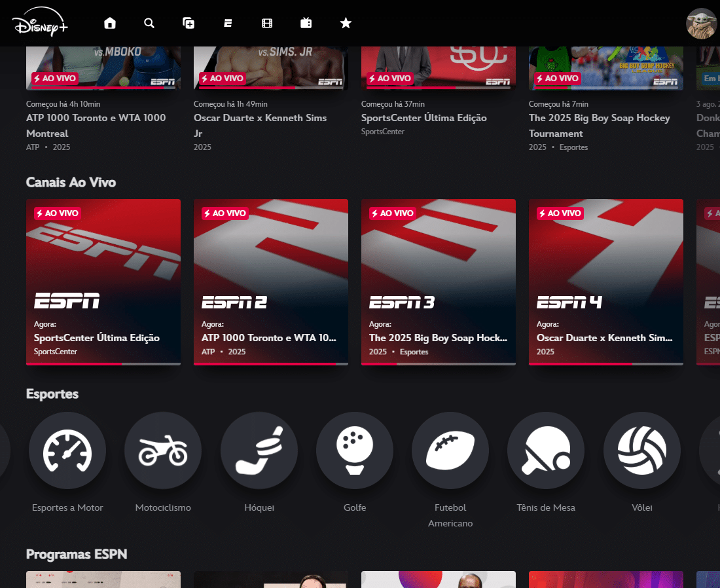Image resolution: width=720 pixels, height=588 pixels.
Task: Click title The 2025 Big Boy Soap Hockey Tournament
Action: (599, 126)
